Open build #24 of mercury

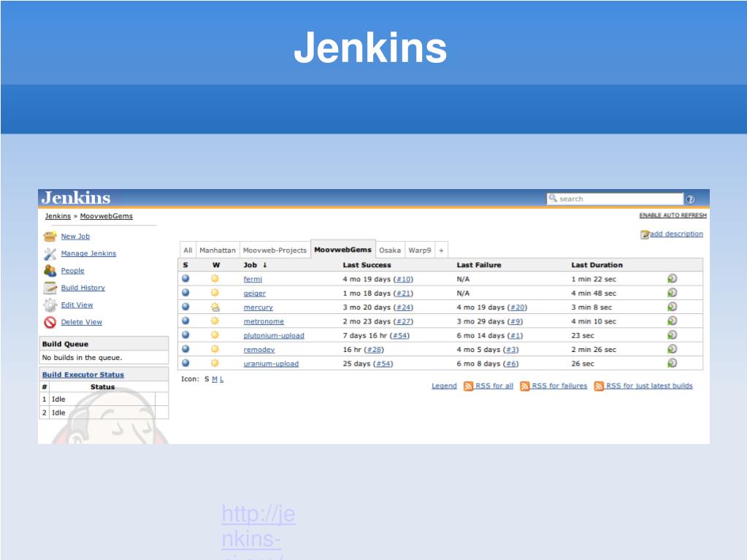(404, 307)
